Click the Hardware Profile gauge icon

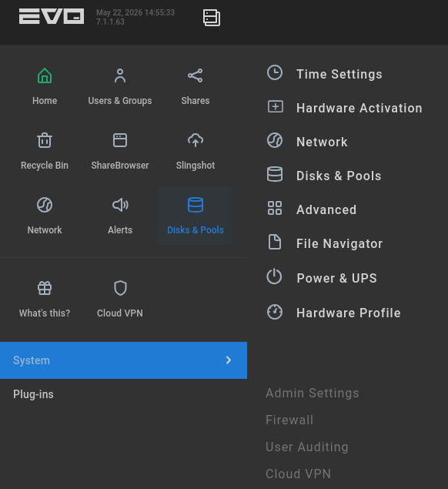(275, 312)
